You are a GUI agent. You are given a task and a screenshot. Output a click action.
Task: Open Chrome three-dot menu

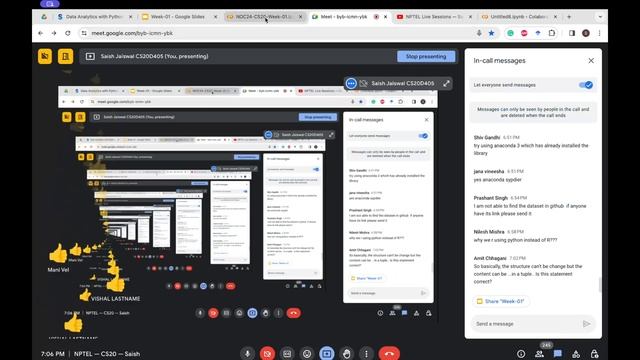(599, 33)
